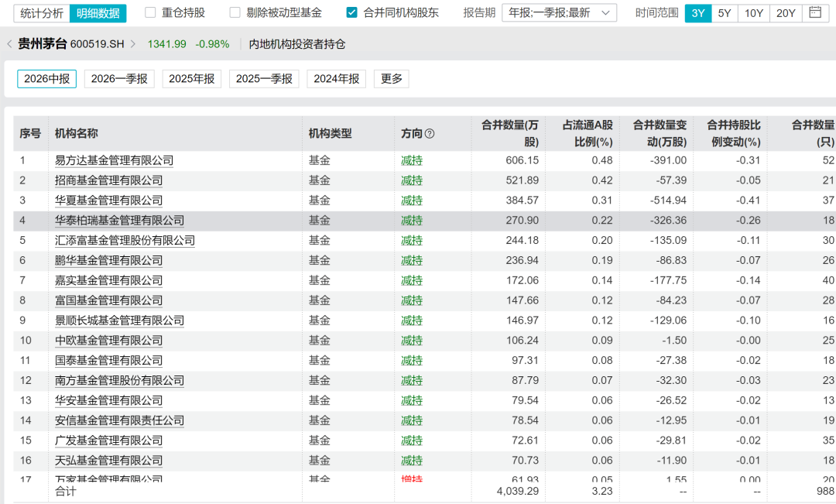
Task: Click the forward arrow after 600519.SH
Action: [x=133, y=44]
